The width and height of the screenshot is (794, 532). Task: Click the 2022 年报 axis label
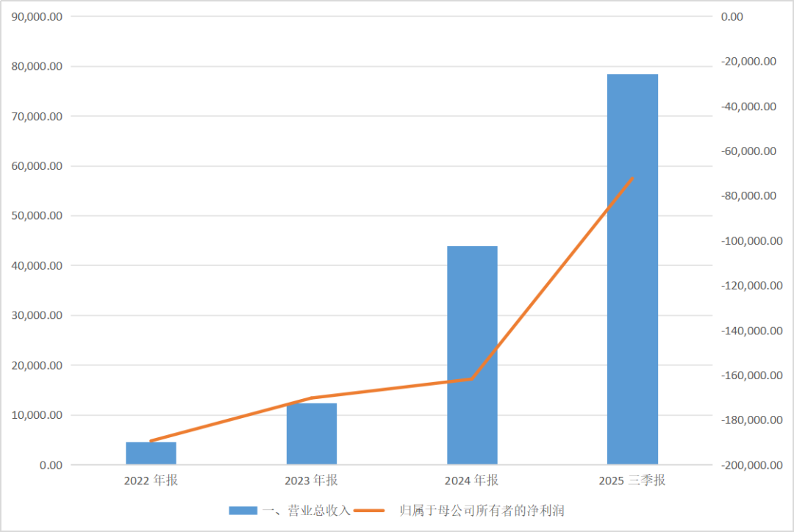pyautogui.click(x=151, y=481)
